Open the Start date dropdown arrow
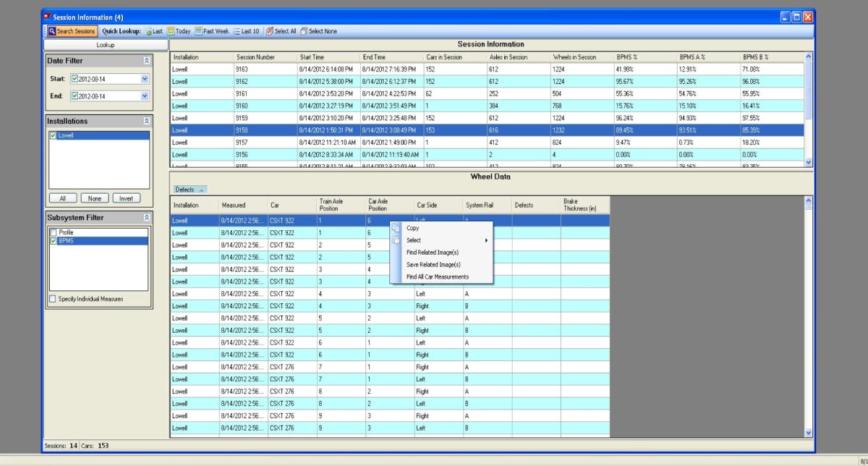This screenshot has height=466, width=868. pos(145,79)
